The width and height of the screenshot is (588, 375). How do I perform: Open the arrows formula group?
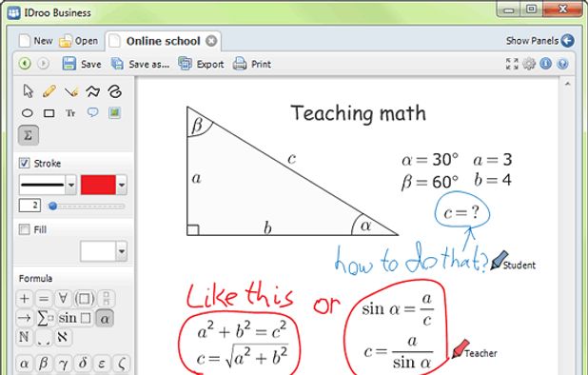[x=25, y=318]
